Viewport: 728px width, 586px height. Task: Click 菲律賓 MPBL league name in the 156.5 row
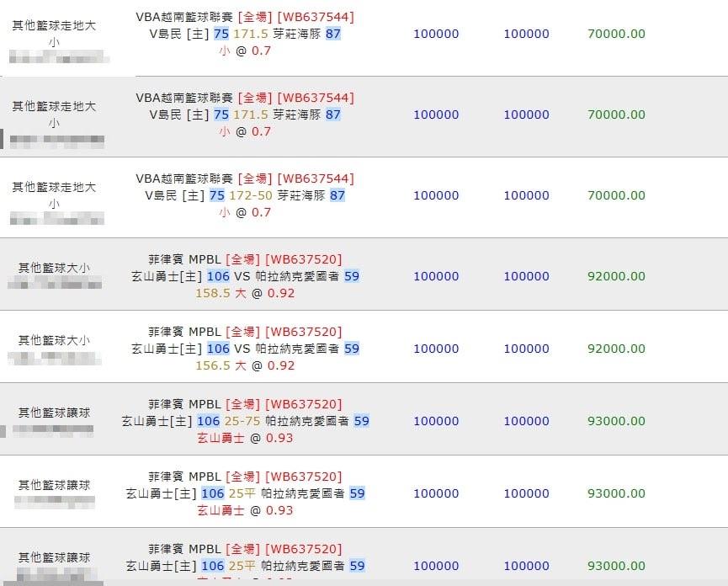point(184,332)
